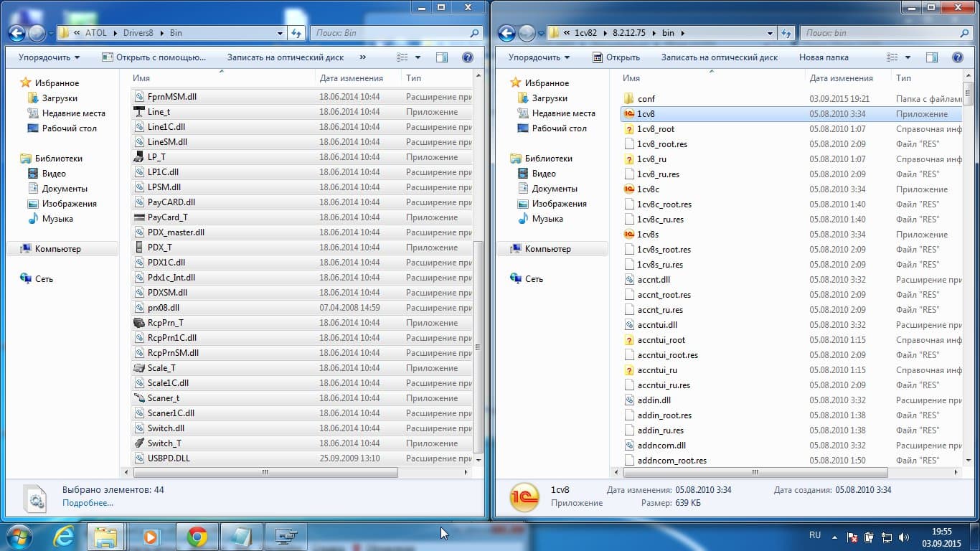Click the Scale_T application icon
980x551 pixels.
[x=139, y=368]
